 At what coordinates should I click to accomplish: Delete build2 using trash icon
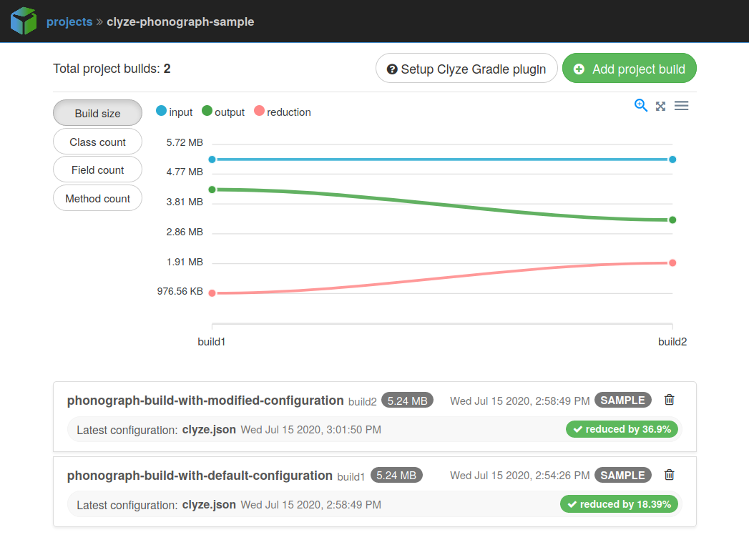pyautogui.click(x=669, y=400)
